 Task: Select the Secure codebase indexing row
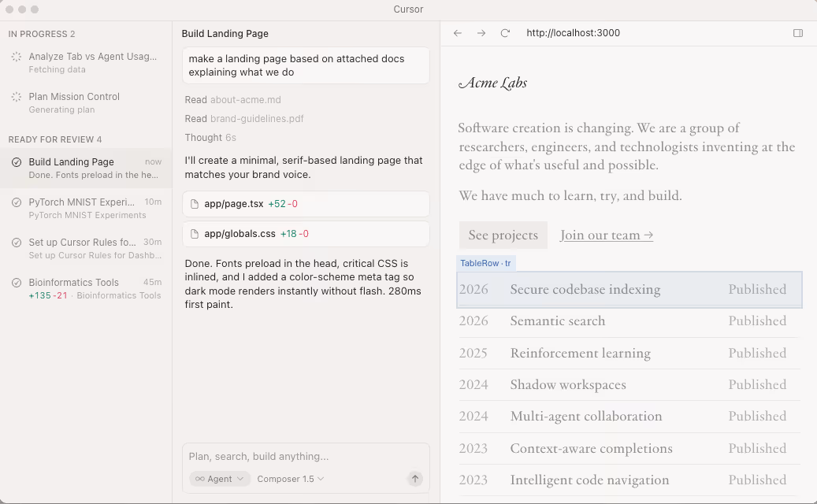tap(629, 290)
